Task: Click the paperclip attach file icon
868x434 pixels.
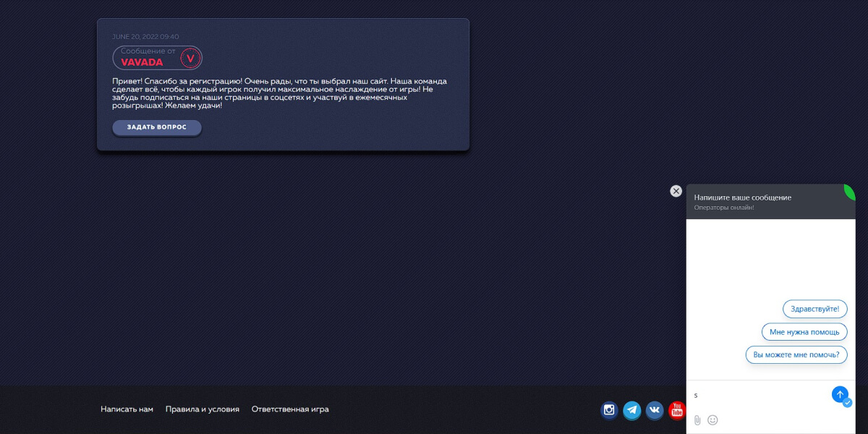Action: (697, 420)
